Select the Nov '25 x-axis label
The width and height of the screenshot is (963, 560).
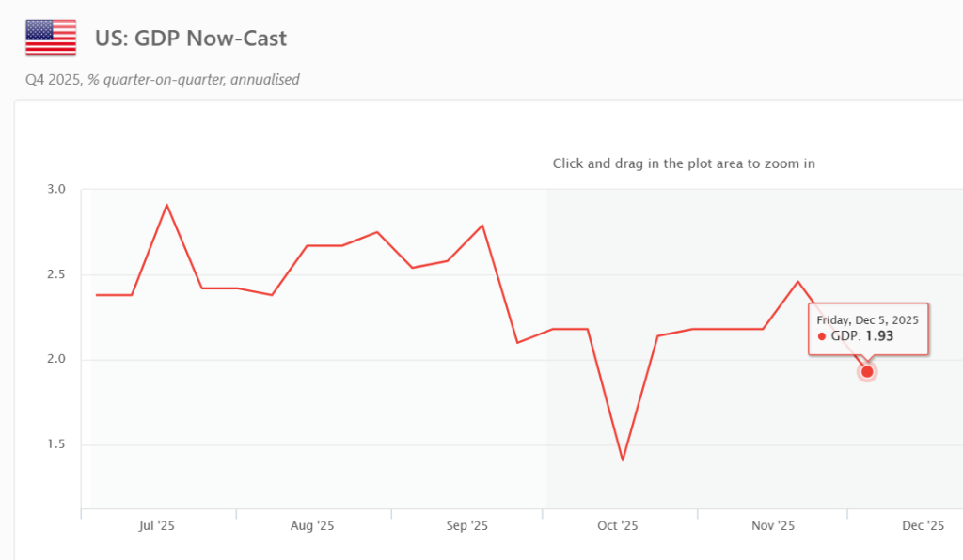(x=774, y=526)
